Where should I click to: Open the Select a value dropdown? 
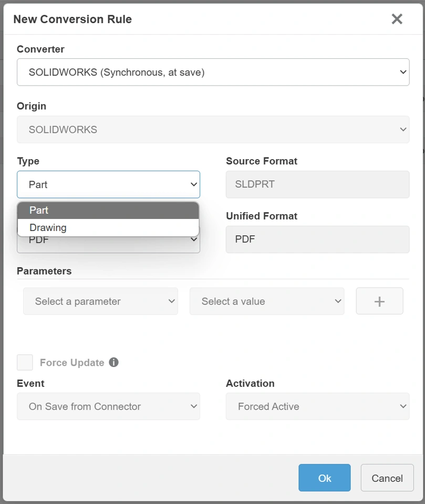[x=267, y=301]
